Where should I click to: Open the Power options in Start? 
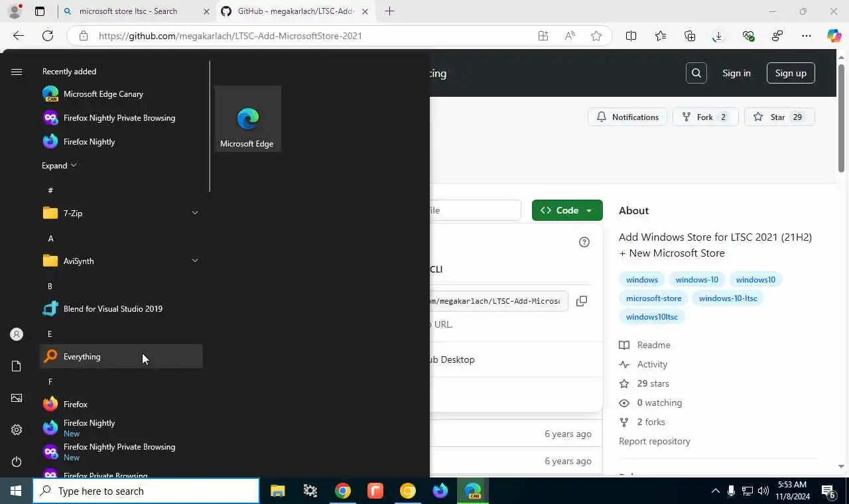click(17, 462)
